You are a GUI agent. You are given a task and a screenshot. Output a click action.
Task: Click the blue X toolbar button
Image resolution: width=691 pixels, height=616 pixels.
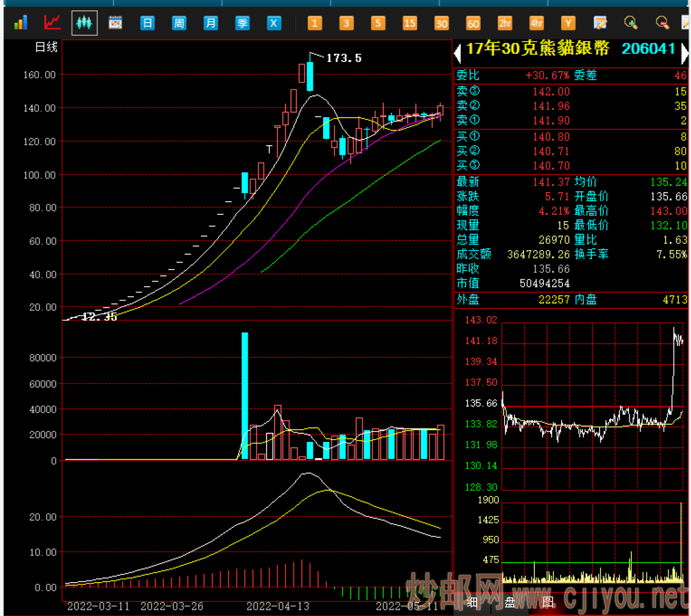274,24
